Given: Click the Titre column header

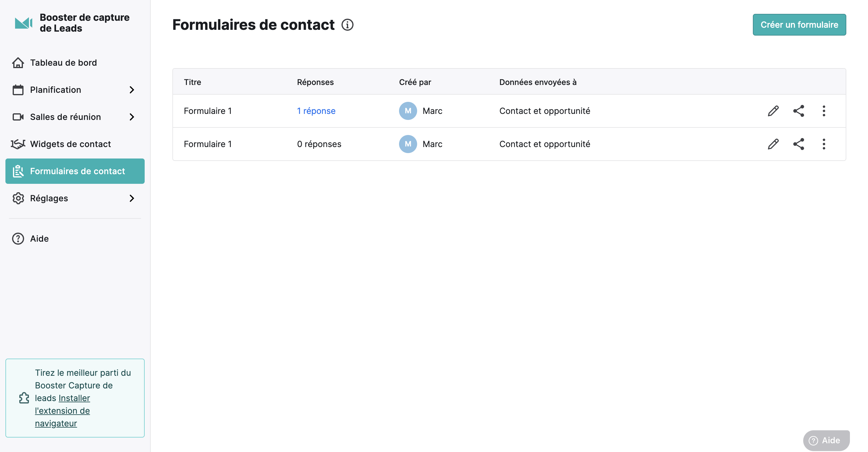Looking at the screenshot, I should click(x=192, y=82).
